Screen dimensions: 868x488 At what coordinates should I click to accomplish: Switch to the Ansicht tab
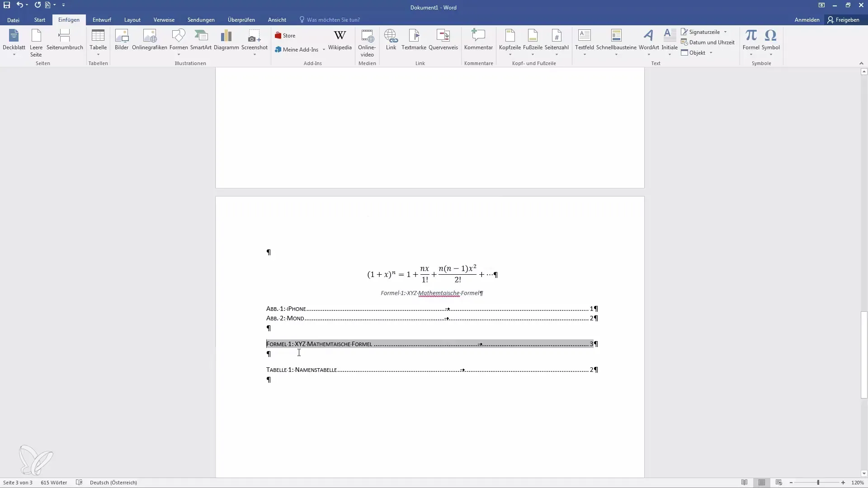pos(277,20)
